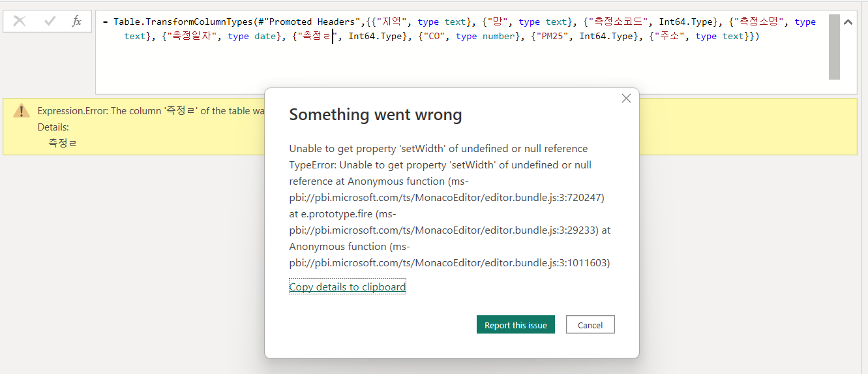Click 'type number' in the formula
Screen dimensions: 868x374
tap(486, 37)
